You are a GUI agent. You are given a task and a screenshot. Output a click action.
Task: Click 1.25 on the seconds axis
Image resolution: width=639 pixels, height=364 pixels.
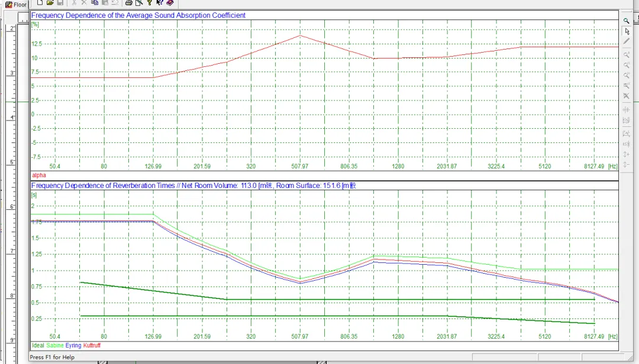pos(37,254)
